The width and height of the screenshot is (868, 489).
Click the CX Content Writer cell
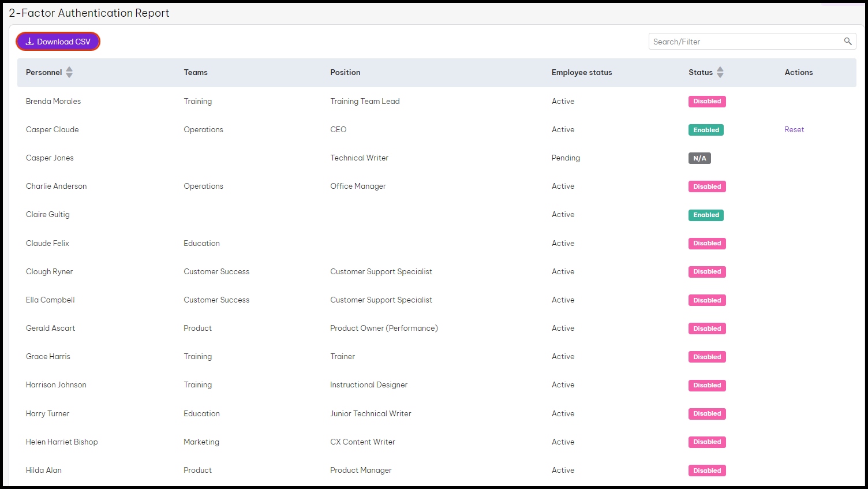362,442
